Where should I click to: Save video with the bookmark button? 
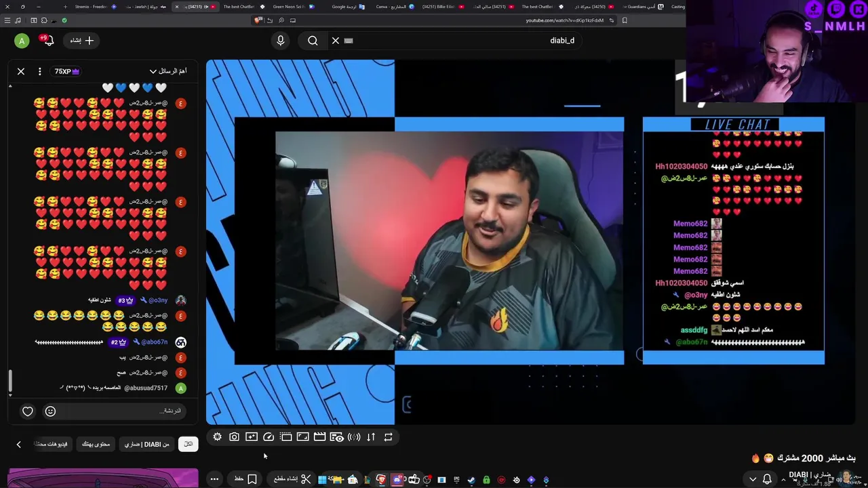pos(245,479)
